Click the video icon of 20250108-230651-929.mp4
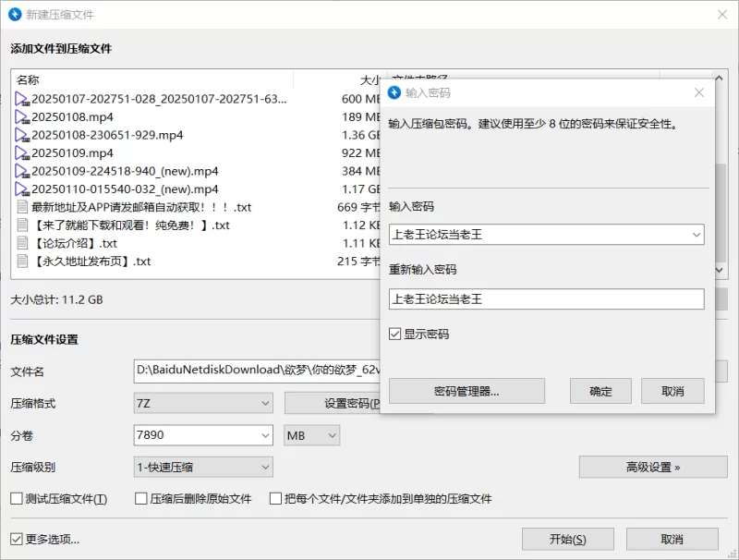The image size is (739, 560). tap(22, 135)
